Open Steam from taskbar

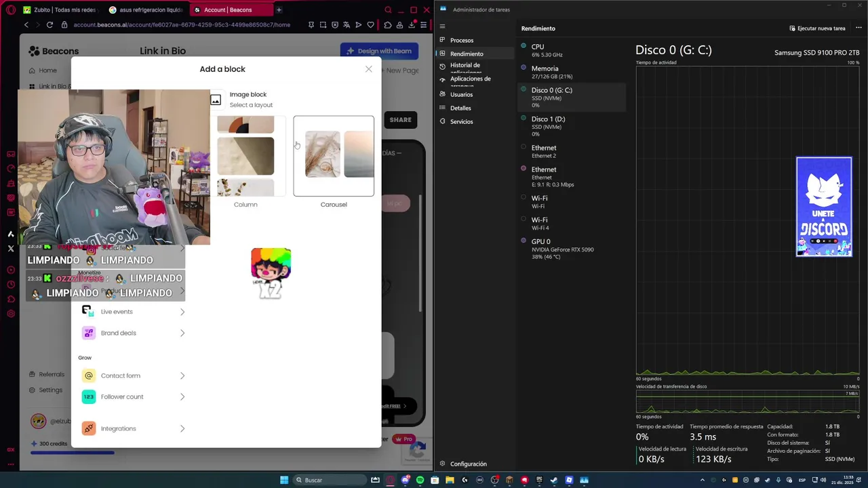pyautogui.click(x=554, y=481)
